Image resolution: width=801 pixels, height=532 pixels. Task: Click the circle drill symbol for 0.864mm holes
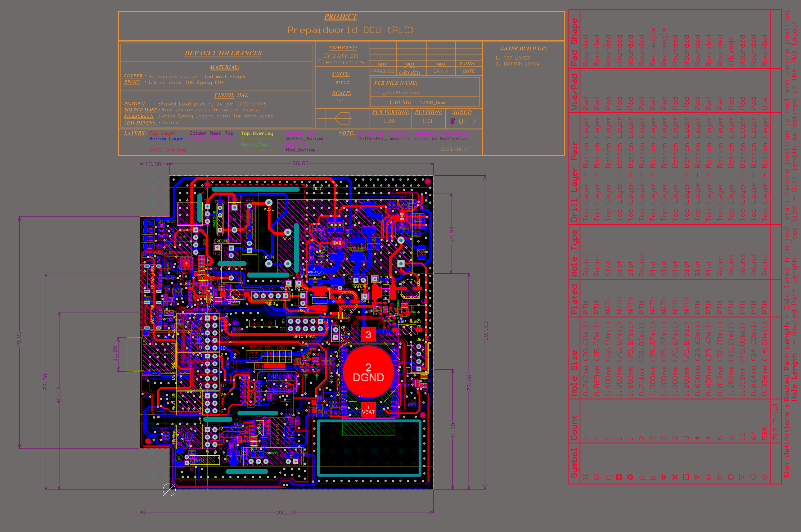click(753, 477)
